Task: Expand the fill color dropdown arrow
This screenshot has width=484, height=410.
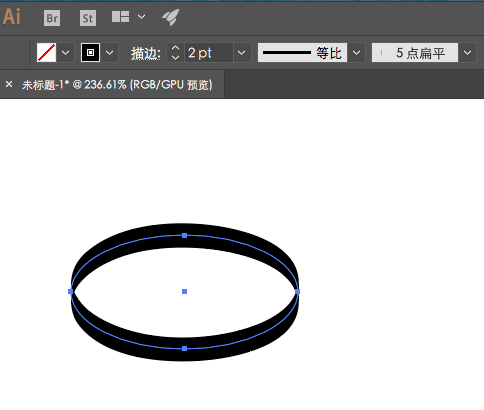Action: click(65, 53)
